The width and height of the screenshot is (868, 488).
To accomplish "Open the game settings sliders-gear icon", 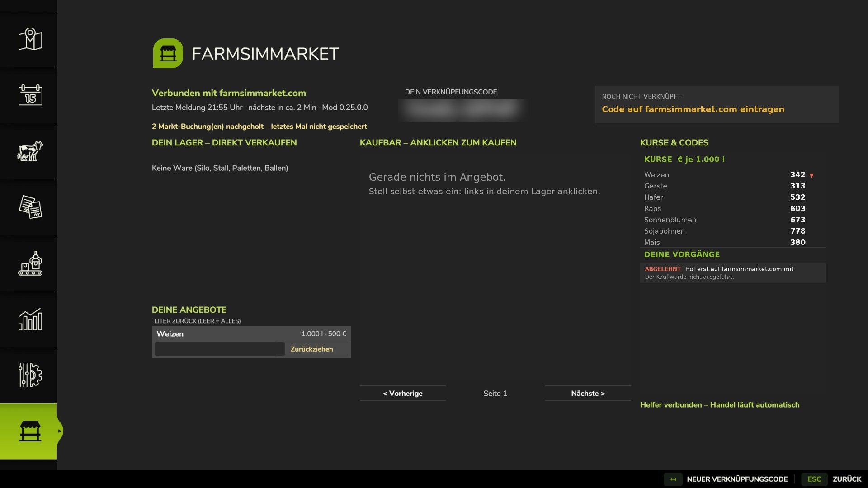I will tap(30, 375).
